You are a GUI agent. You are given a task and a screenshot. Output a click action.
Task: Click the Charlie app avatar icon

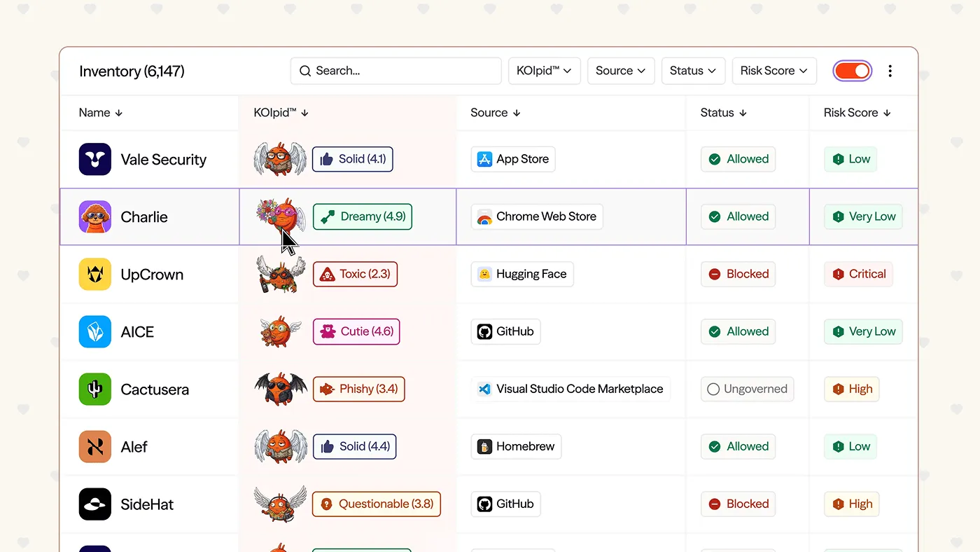pyautogui.click(x=95, y=216)
